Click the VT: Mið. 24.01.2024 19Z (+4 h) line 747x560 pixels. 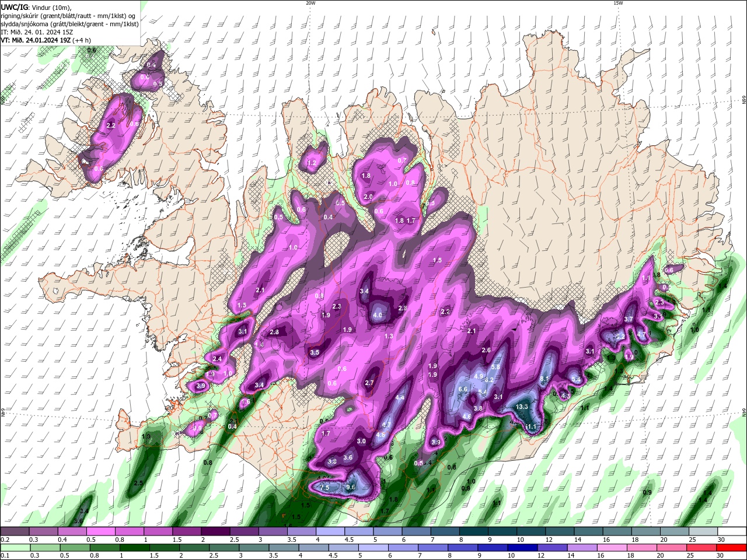point(46,40)
